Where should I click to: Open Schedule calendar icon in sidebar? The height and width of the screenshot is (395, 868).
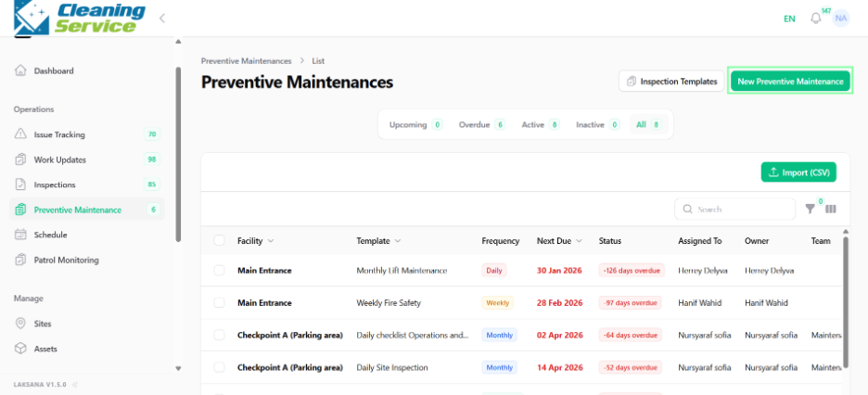pyautogui.click(x=20, y=235)
